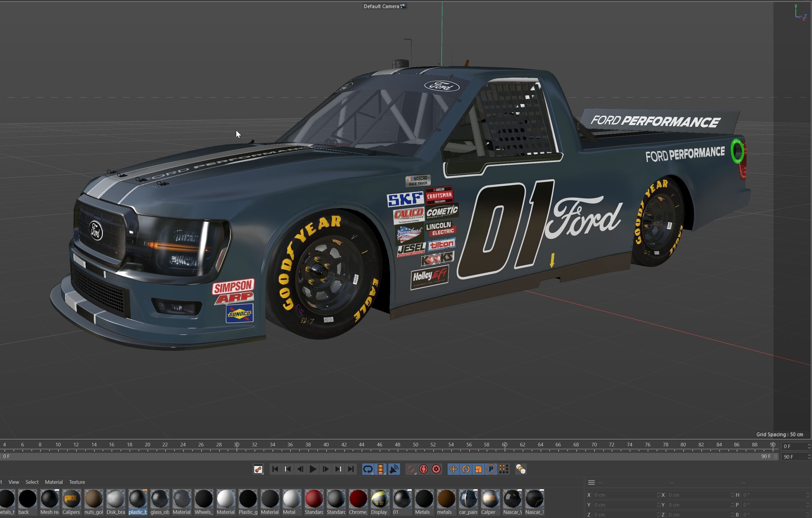
Task: Step back one frame
Action: [x=300, y=469]
